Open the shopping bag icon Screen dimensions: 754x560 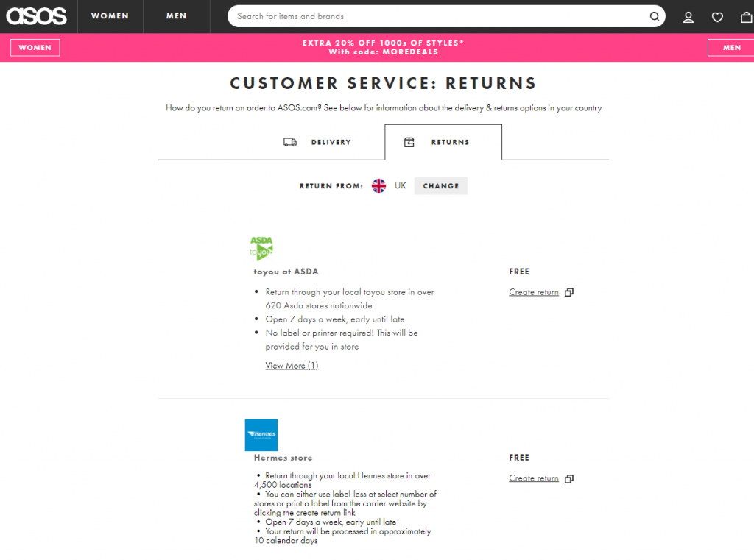pyautogui.click(x=746, y=17)
